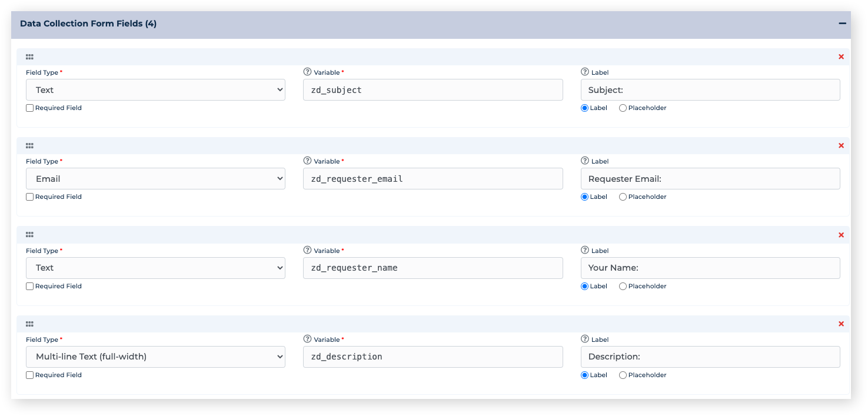
Task: Click the drag handle for zd_subject row
Action: tap(29, 57)
